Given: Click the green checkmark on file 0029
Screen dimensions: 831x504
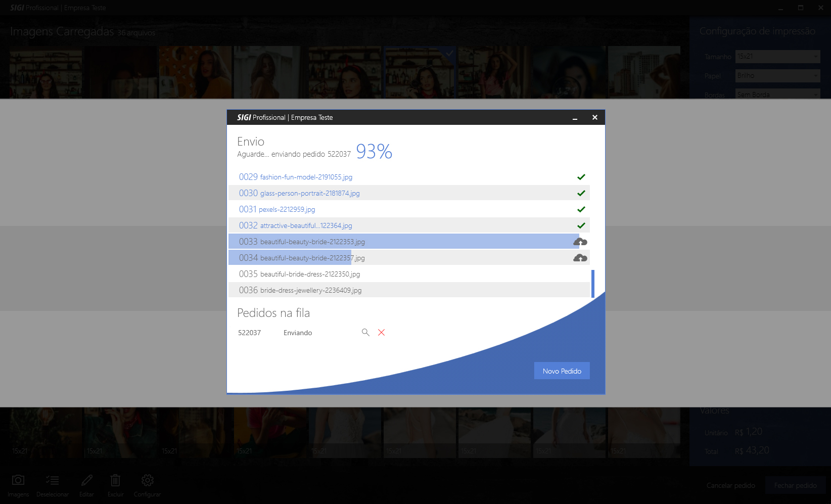Looking at the screenshot, I should [x=581, y=177].
